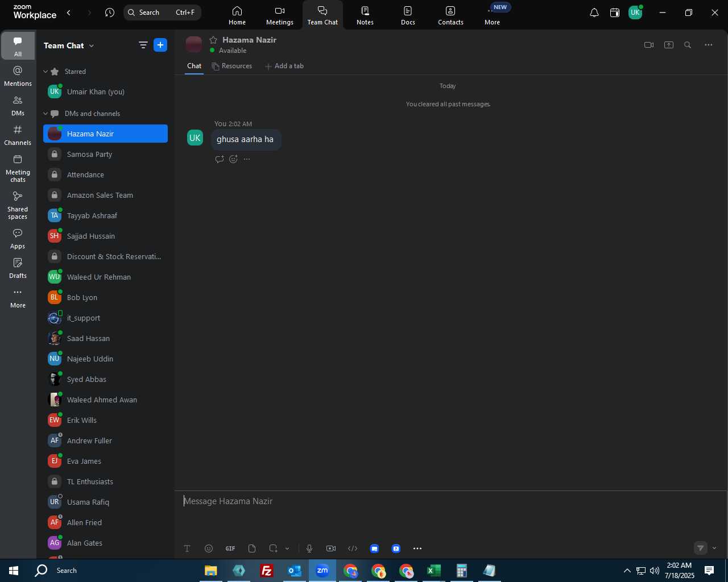
Task: Open the GIF picker
Action: pos(230,548)
